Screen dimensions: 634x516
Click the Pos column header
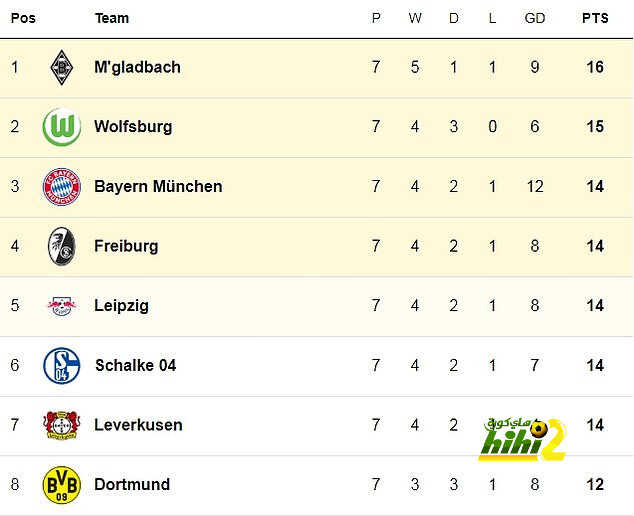coord(23,18)
